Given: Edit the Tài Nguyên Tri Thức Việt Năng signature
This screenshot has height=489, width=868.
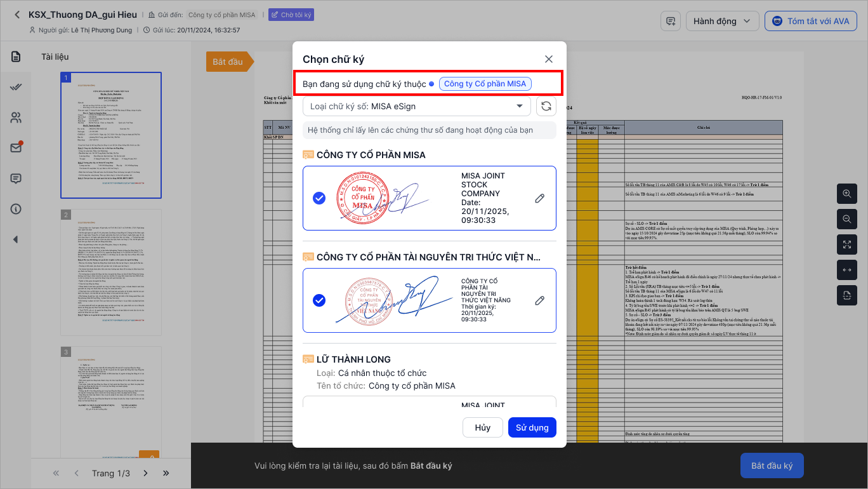Looking at the screenshot, I should 539,300.
